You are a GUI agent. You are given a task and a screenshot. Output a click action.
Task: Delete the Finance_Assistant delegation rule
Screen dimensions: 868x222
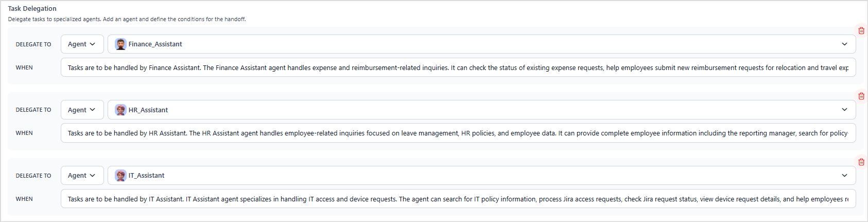pyautogui.click(x=861, y=31)
